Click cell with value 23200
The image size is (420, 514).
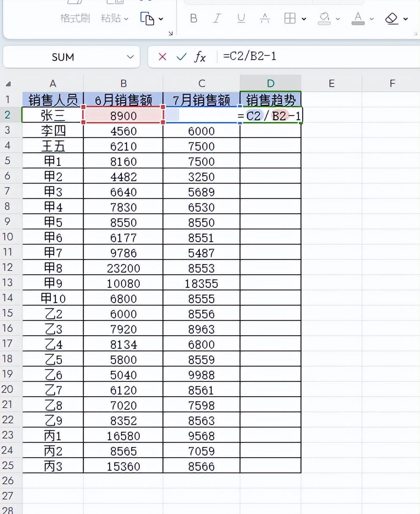click(x=123, y=268)
